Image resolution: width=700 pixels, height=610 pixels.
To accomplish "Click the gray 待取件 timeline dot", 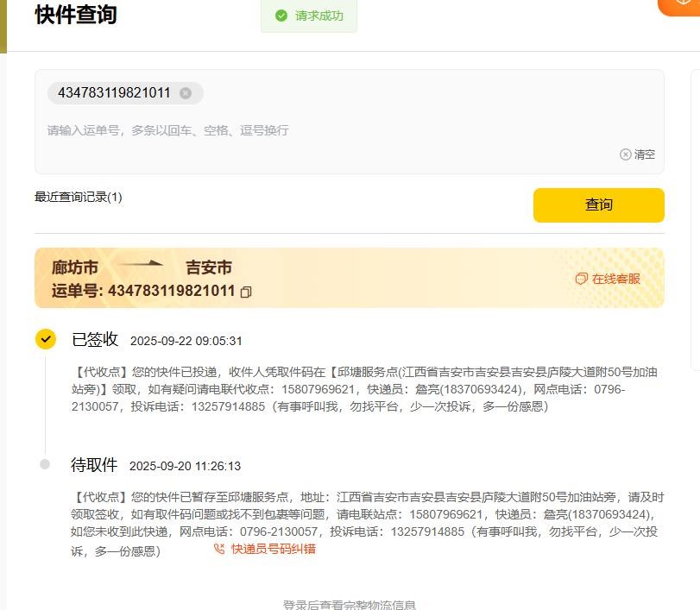I will 45,464.
